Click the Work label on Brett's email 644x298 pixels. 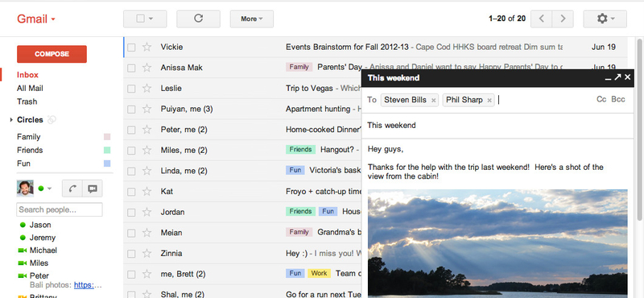click(x=319, y=273)
